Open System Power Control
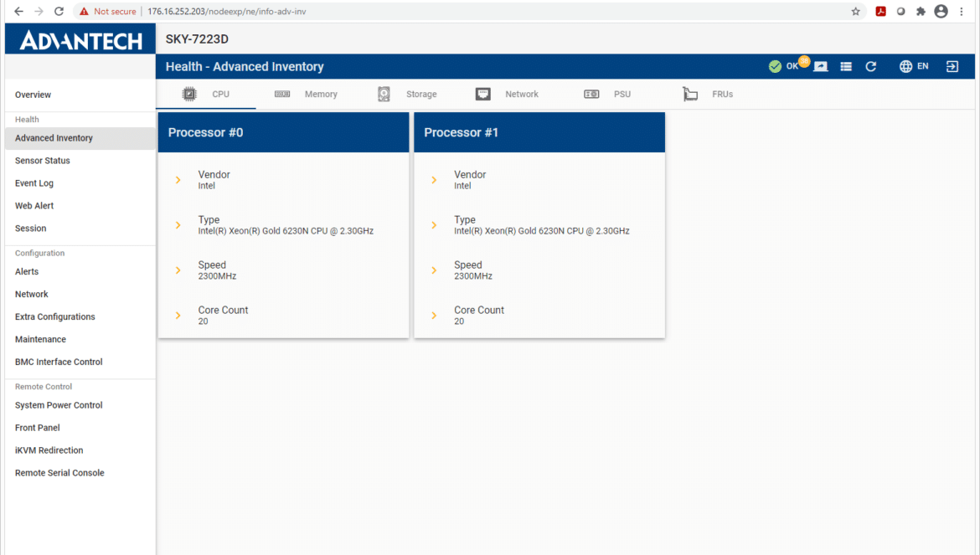The width and height of the screenshot is (980, 555). click(80, 405)
